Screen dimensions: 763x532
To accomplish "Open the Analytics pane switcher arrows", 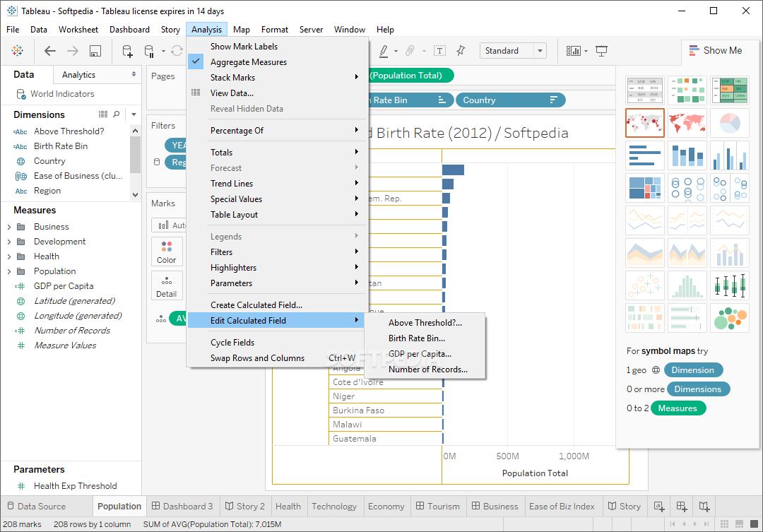I will pos(134,74).
